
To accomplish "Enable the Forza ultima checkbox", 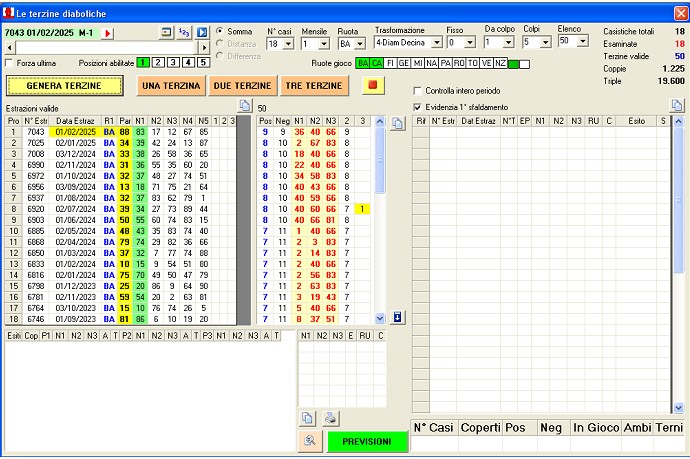I will (x=10, y=63).
